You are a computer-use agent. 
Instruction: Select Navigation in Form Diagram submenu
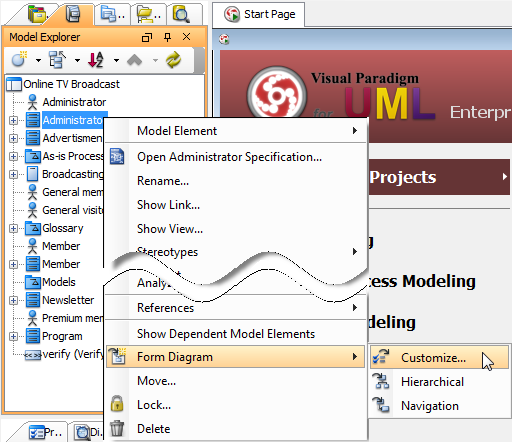tap(439, 405)
